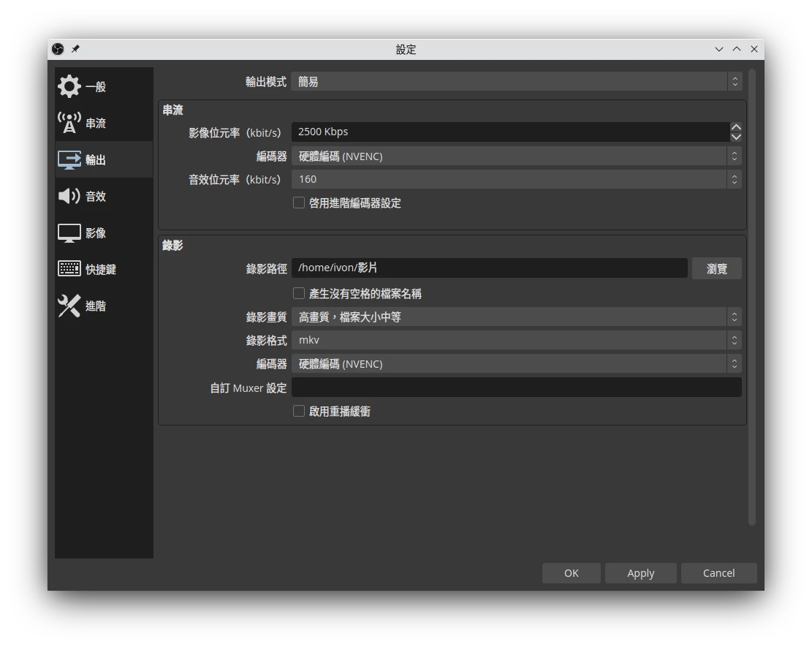Viewport: 812px width, 647px height.
Task: Click the 自訂 Muxer 設定 text field
Action: (516, 387)
